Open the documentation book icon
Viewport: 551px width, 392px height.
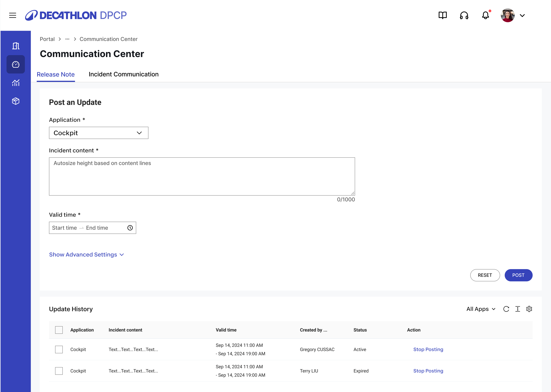[443, 16]
